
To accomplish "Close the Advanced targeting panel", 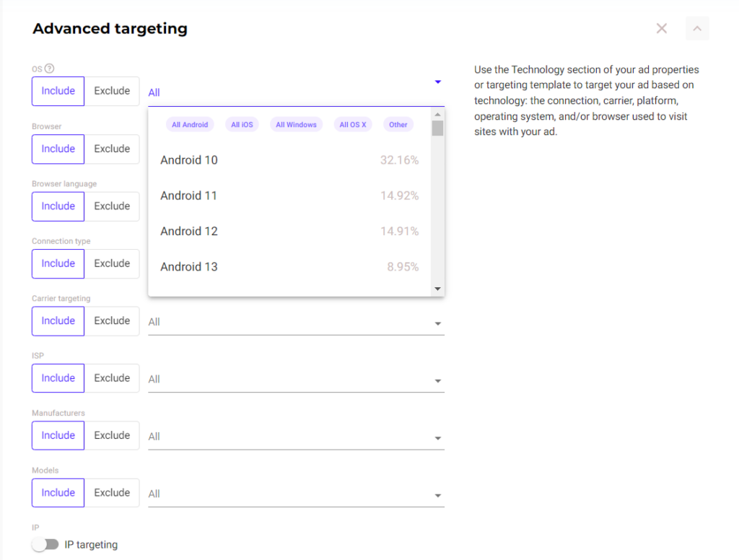I will tap(661, 29).
